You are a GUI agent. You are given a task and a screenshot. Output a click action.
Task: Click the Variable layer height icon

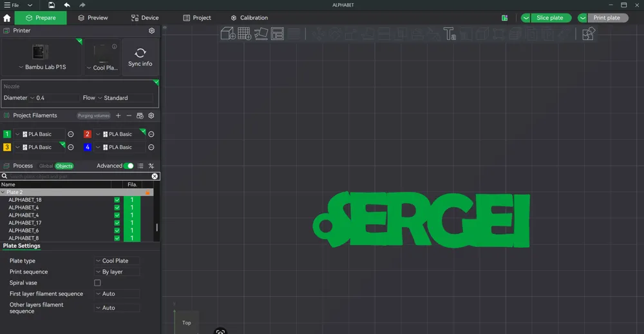coord(293,34)
